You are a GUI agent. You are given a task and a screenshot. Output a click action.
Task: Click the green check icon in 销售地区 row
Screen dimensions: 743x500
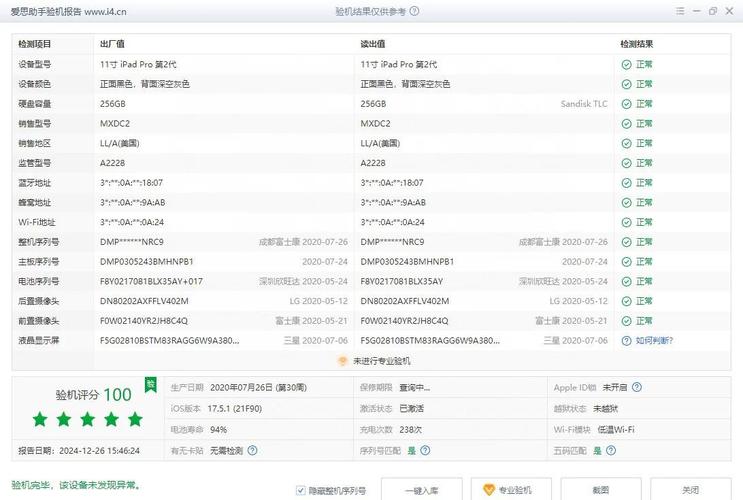click(626, 144)
